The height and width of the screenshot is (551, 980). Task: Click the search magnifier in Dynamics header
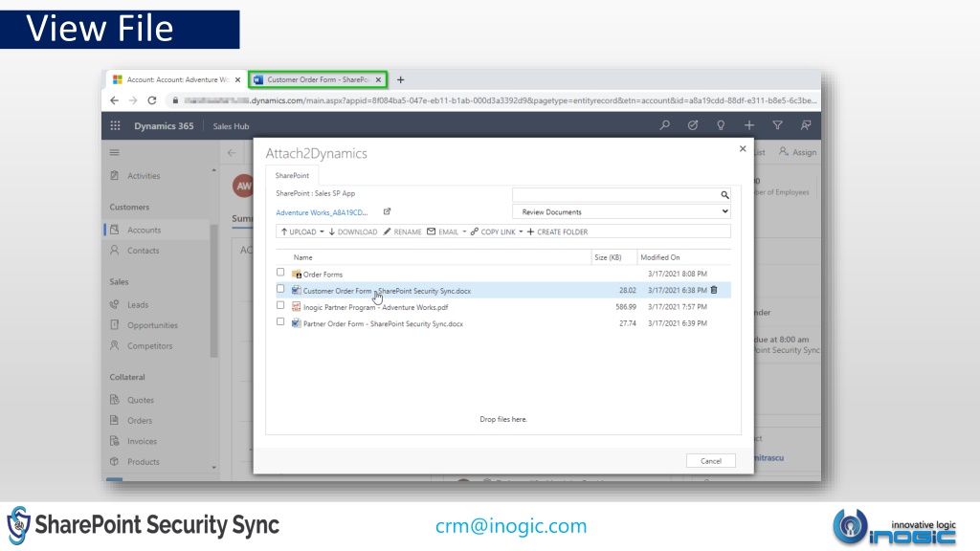click(664, 125)
